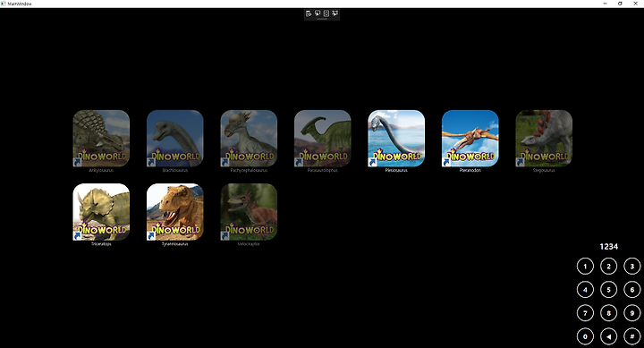Click the 'Stegosaurus' caption text
The width and height of the screenshot is (644, 348).
click(544, 170)
